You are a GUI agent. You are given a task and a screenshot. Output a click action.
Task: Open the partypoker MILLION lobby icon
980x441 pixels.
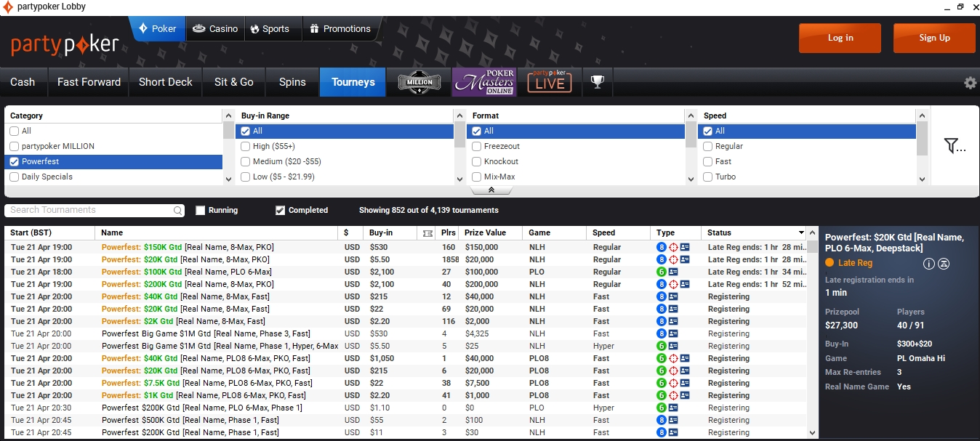[419, 82]
